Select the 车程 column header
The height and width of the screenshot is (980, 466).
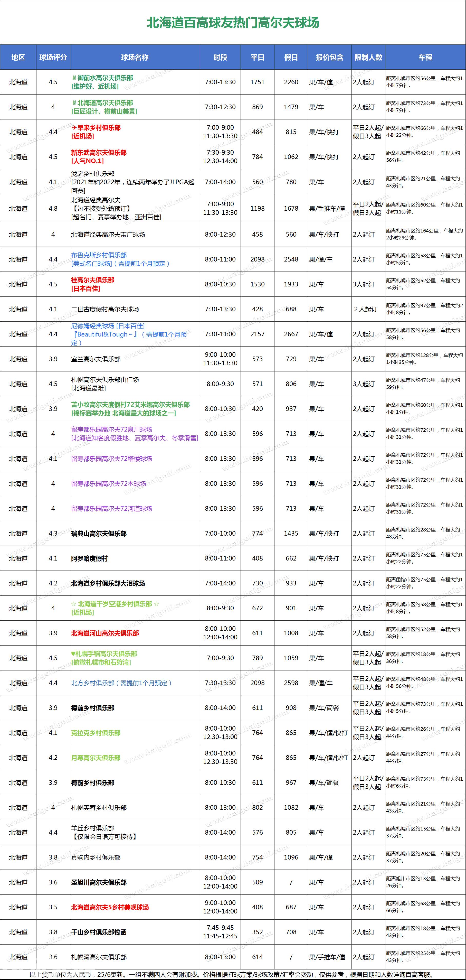pyautogui.click(x=425, y=58)
